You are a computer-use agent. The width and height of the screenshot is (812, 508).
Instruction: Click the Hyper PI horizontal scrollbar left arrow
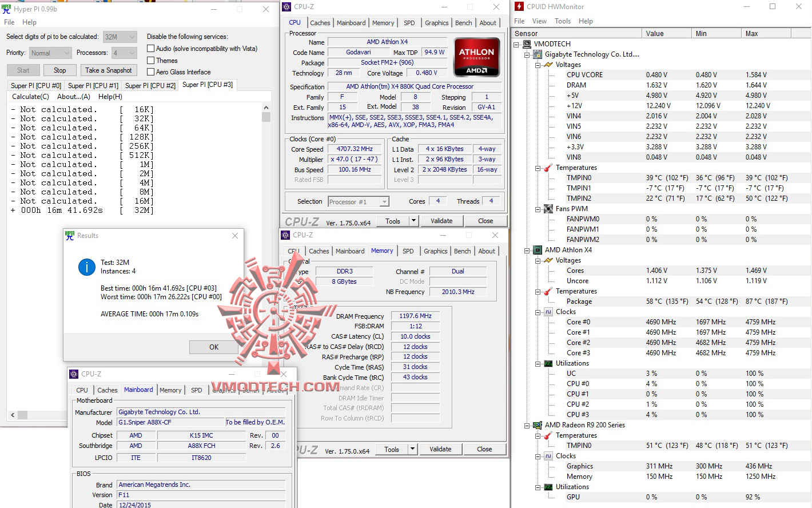tap(13, 415)
